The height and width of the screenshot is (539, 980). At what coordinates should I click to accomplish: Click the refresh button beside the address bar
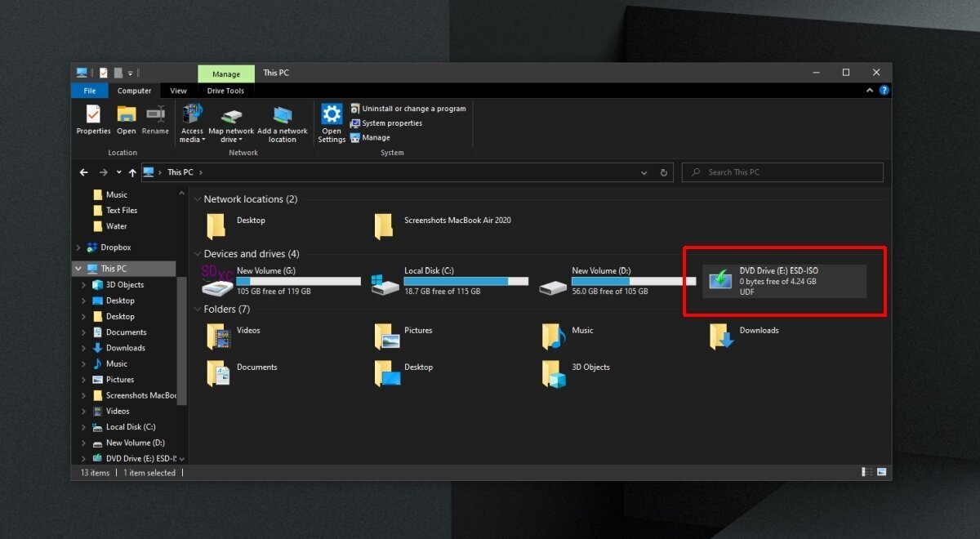[x=664, y=172]
